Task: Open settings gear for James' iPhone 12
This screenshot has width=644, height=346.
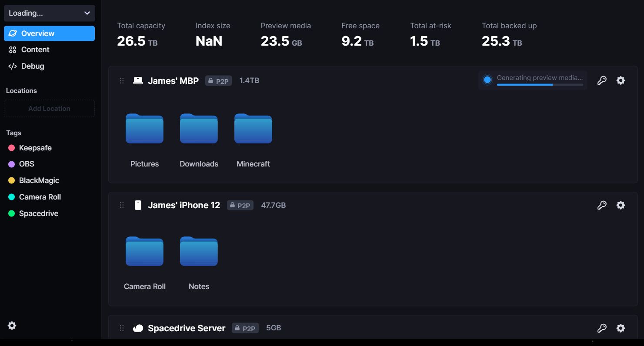Action: 621,205
